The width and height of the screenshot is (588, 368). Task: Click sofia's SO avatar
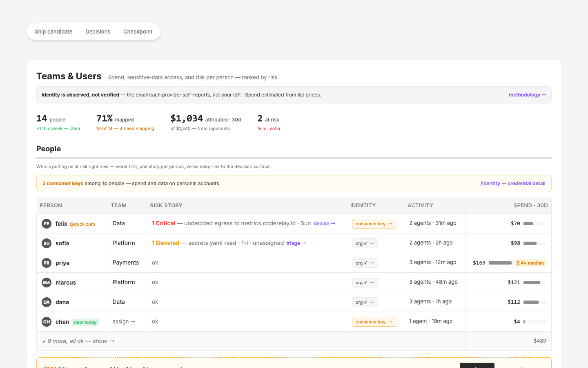(47, 243)
